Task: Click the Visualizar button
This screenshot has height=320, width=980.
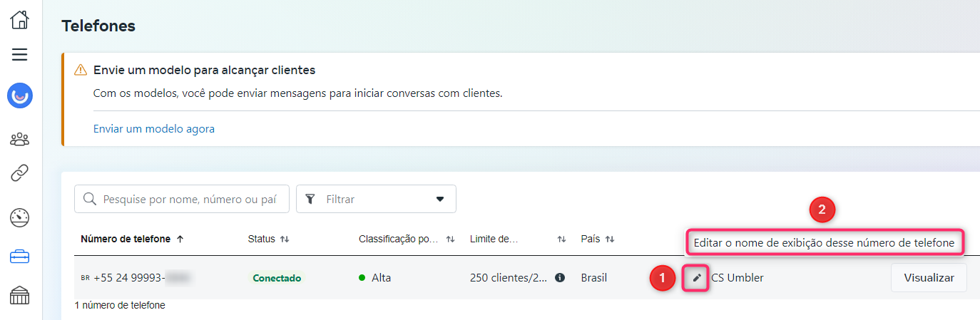Action: pyautogui.click(x=929, y=278)
